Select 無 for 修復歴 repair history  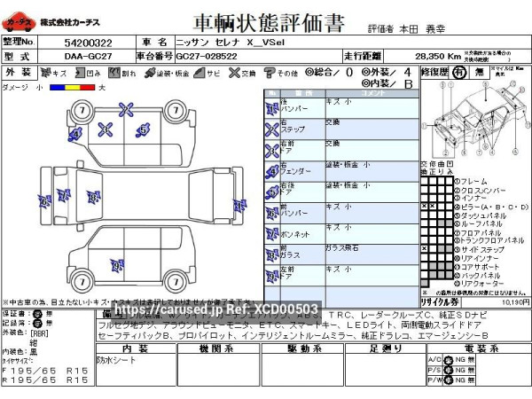tap(479, 73)
